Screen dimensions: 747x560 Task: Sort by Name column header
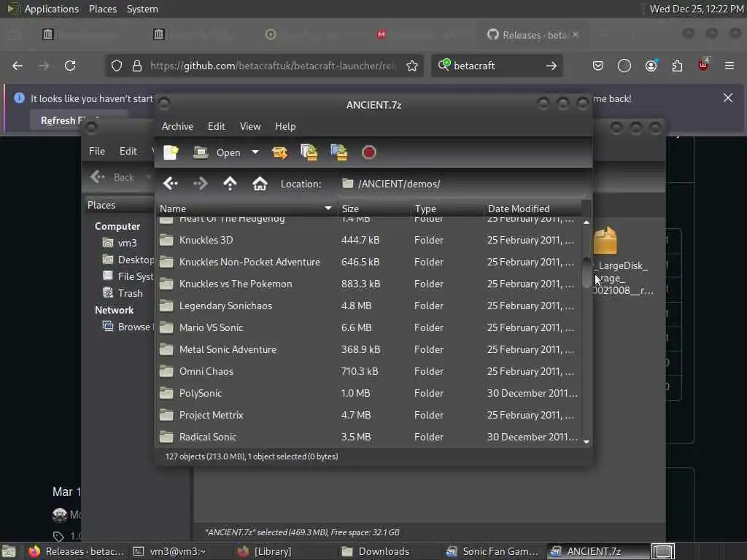(246, 209)
